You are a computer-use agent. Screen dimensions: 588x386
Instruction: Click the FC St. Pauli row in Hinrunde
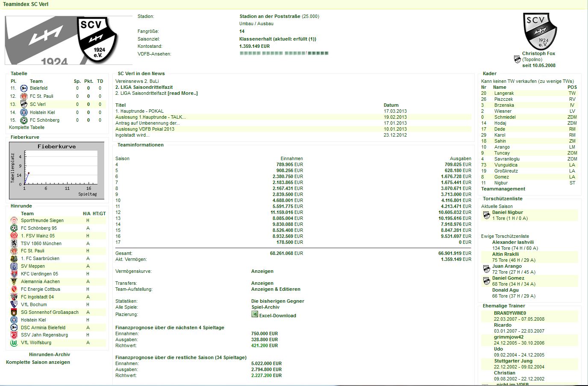[58, 251]
